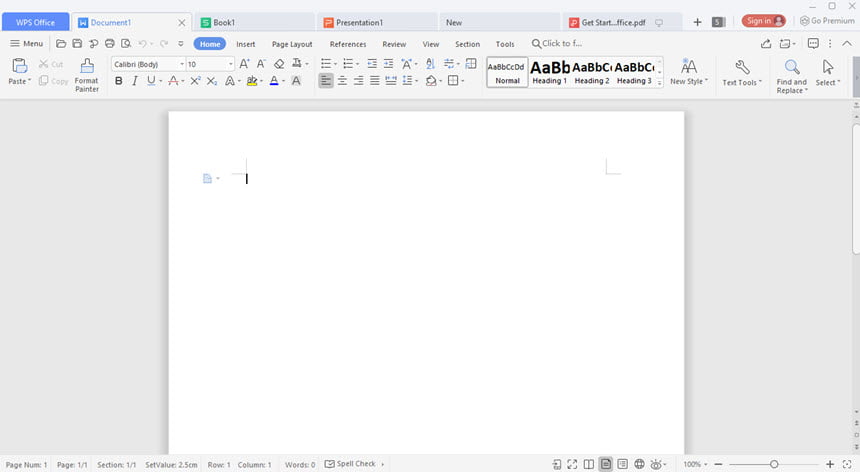Open the comment bubble icon at top right
The height and width of the screenshot is (472, 860).
point(813,43)
